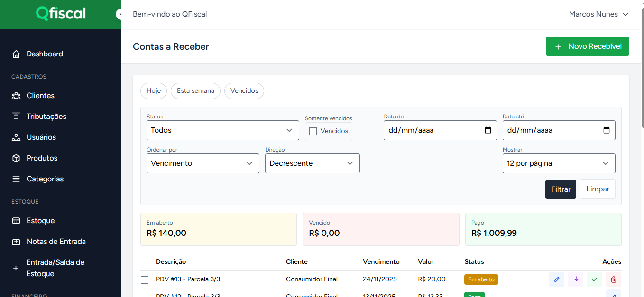Go to Notas de Entrada in the sidebar
The width and height of the screenshot is (644, 297).
[x=56, y=242]
